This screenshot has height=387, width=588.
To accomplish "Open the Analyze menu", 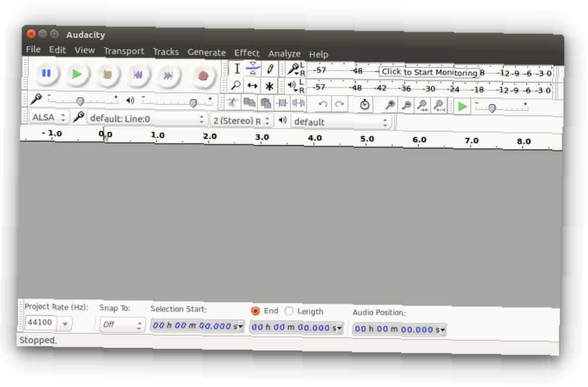I will pos(284,54).
